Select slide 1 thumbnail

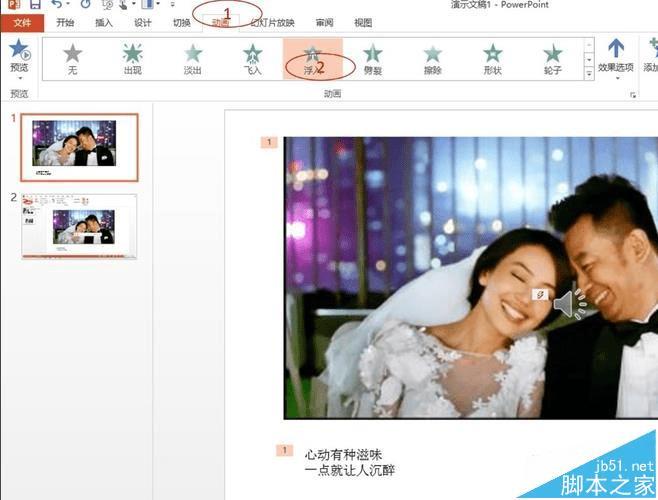79,147
